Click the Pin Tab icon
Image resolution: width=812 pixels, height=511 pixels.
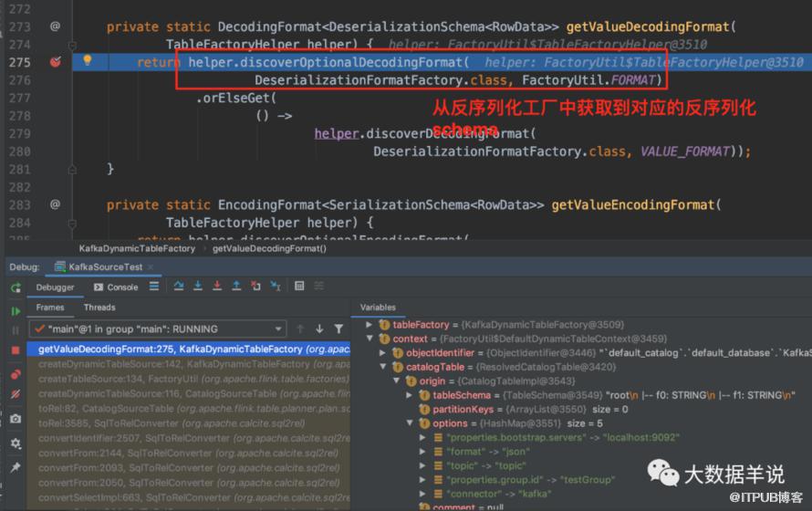coord(16,467)
